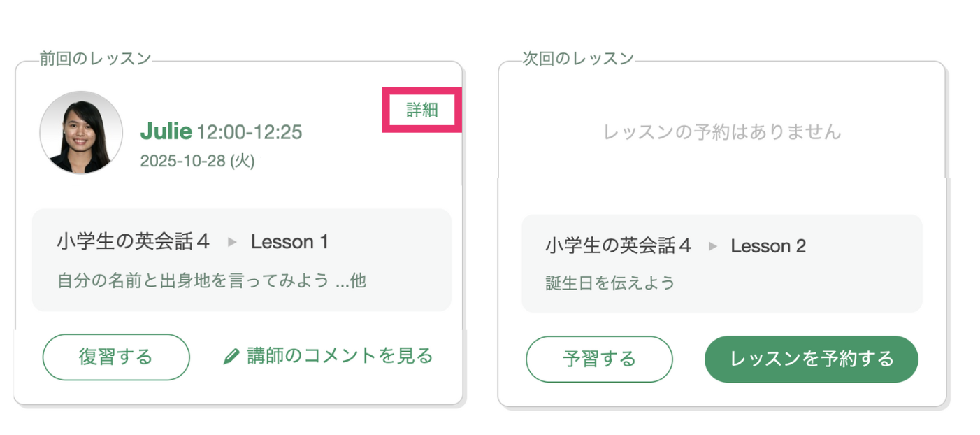Click the pencil icon beside 講師のコメント

coord(231,357)
